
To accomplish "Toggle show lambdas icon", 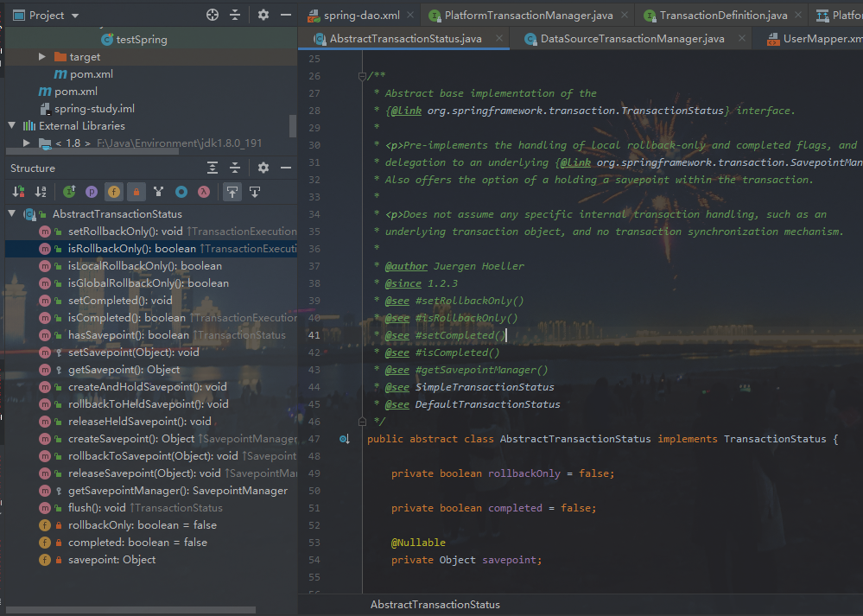I will [x=204, y=192].
